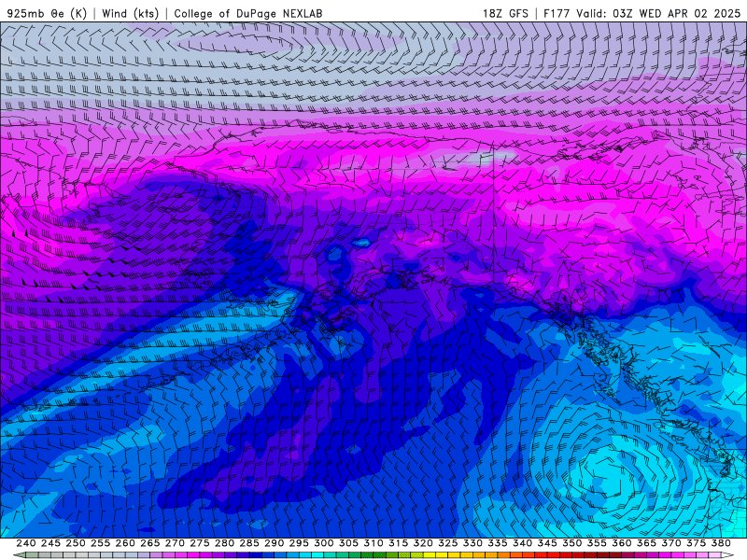Click the 315 value on the color scale

[x=398, y=543]
